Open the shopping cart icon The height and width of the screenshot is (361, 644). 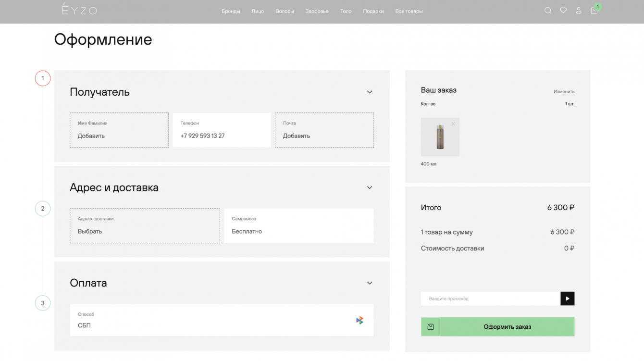594,11
